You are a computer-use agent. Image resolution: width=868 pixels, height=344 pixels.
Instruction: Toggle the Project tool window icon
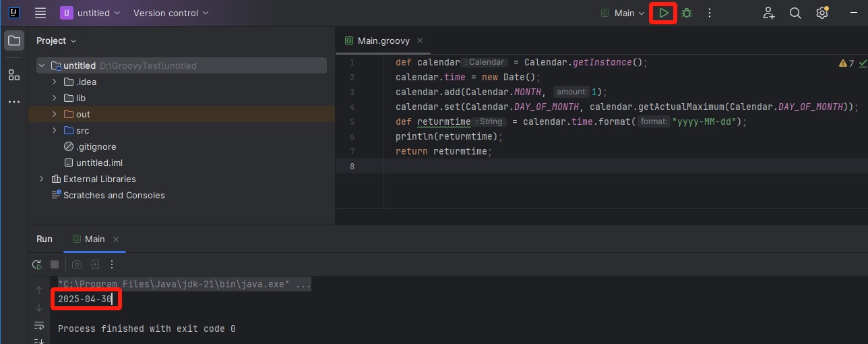tap(13, 41)
